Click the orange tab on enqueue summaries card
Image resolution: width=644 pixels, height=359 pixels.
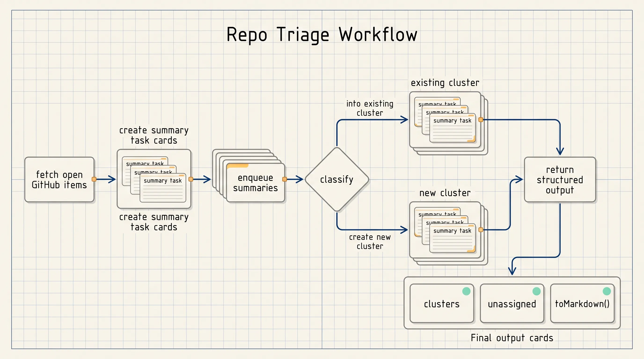pos(238,166)
